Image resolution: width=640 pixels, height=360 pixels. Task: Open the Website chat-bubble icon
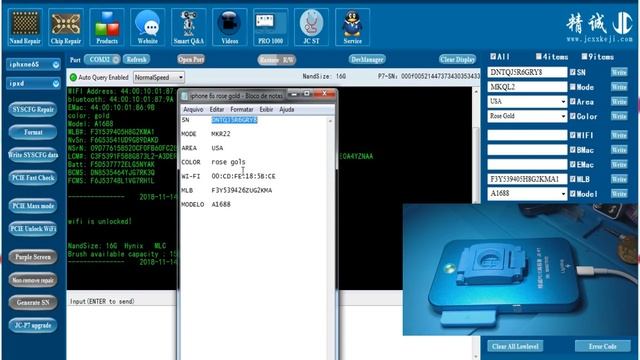pyautogui.click(x=148, y=27)
